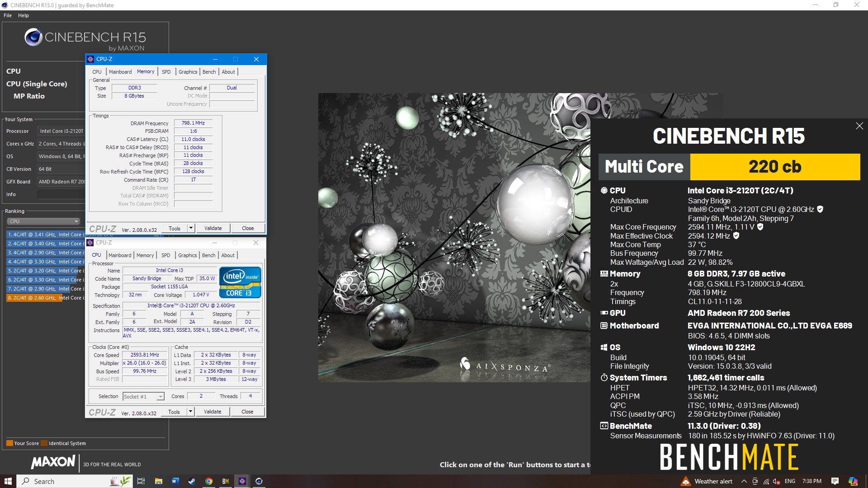Switch to Google Chrome in taskbar

pos(208,481)
